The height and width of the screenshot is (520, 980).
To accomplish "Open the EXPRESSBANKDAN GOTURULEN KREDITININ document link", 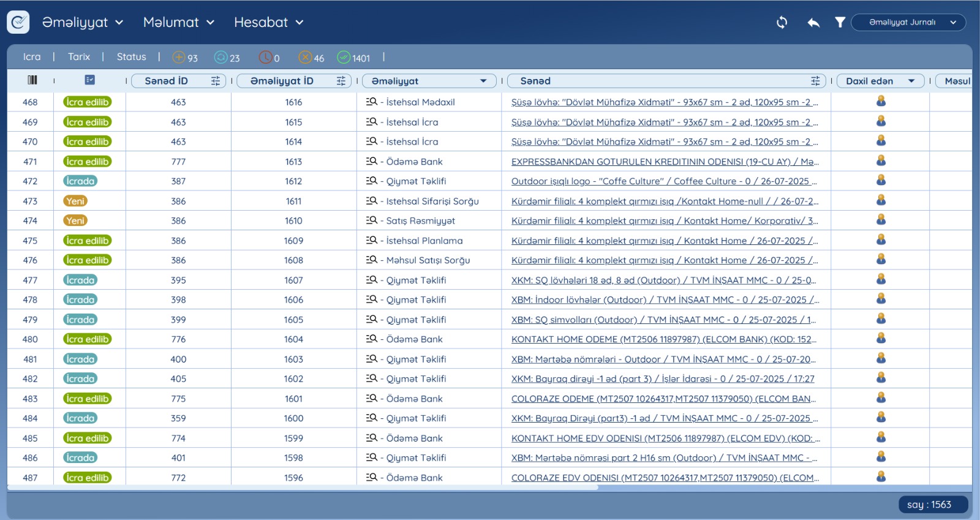I will (x=665, y=162).
